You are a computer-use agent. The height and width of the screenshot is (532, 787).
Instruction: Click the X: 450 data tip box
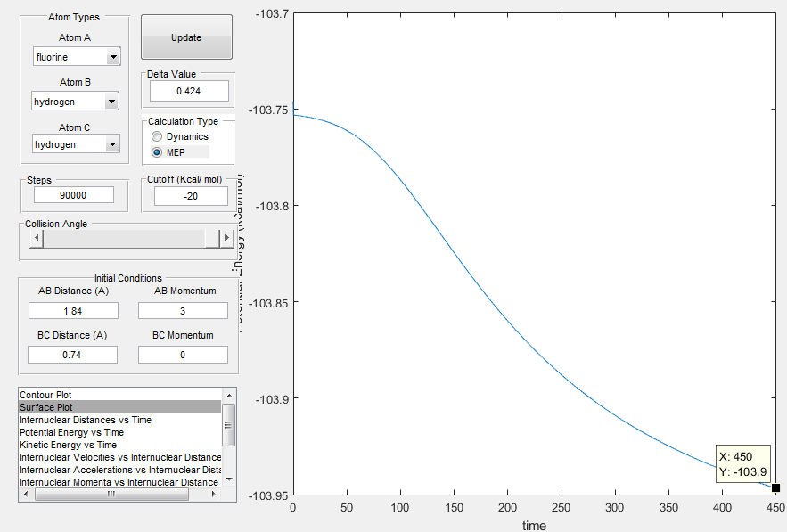point(742,463)
